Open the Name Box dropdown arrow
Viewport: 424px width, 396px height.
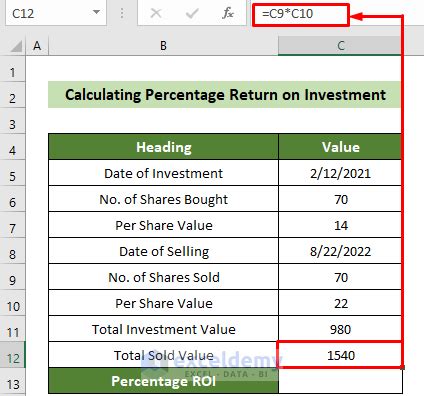(96, 12)
